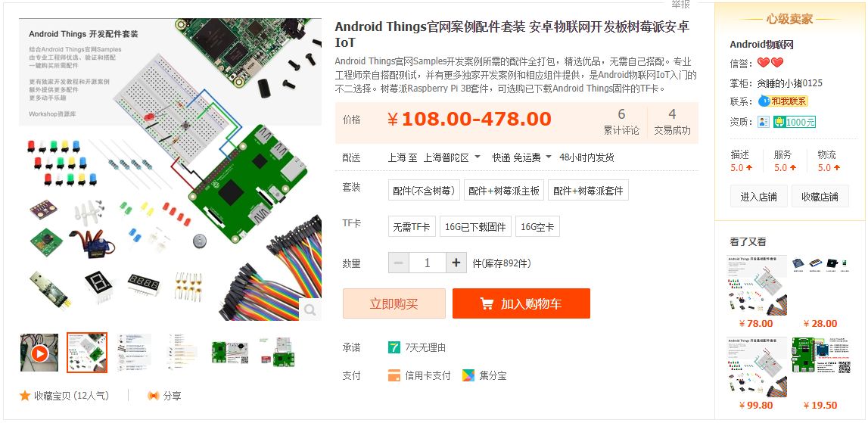
Task: Click the seller qualification person icon
Action: coord(764,122)
